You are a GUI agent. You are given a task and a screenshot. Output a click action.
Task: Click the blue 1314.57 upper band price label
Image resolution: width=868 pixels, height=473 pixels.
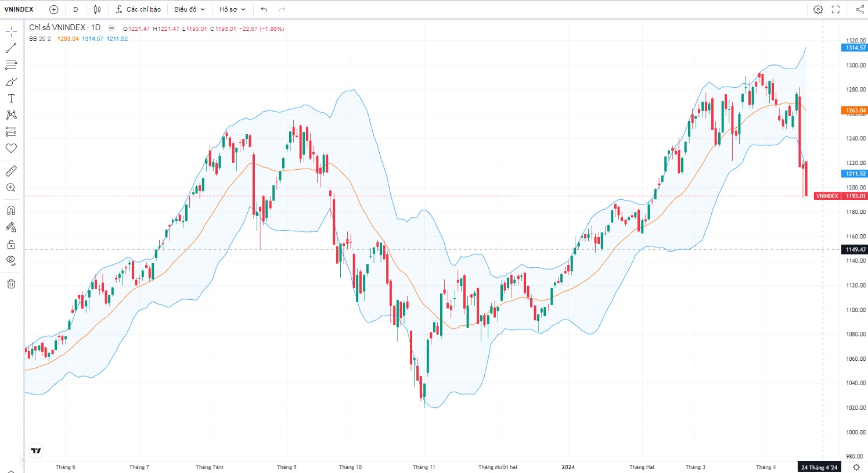point(855,48)
